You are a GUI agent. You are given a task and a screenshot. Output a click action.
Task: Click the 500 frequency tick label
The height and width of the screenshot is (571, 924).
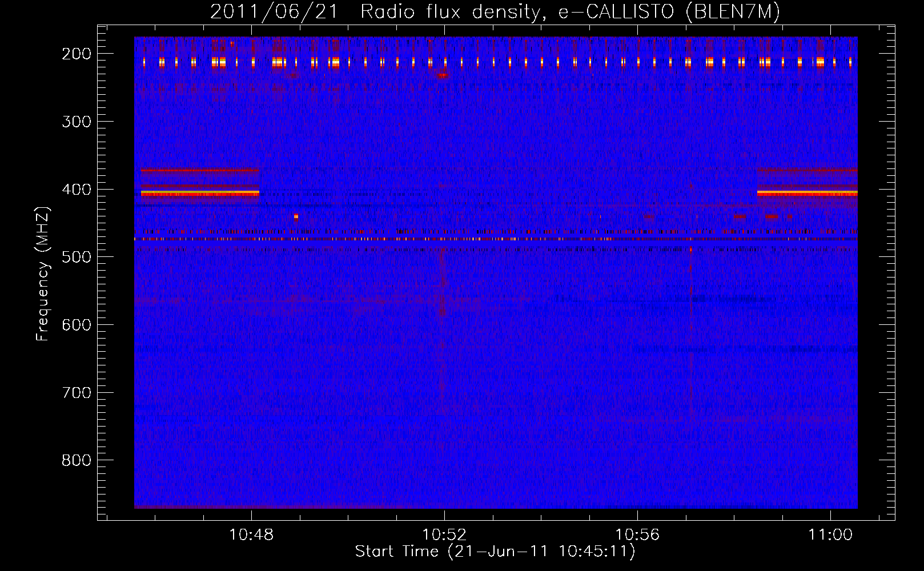pyautogui.click(x=77, y=257)
